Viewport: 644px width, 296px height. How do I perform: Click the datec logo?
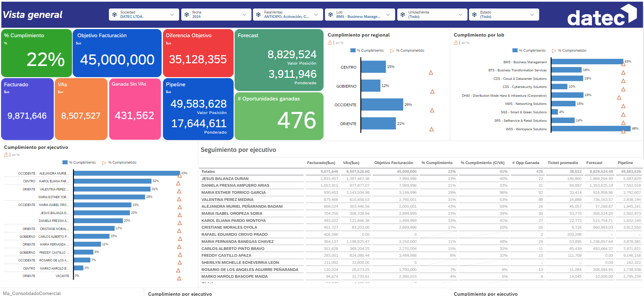[x=602, y=15]
